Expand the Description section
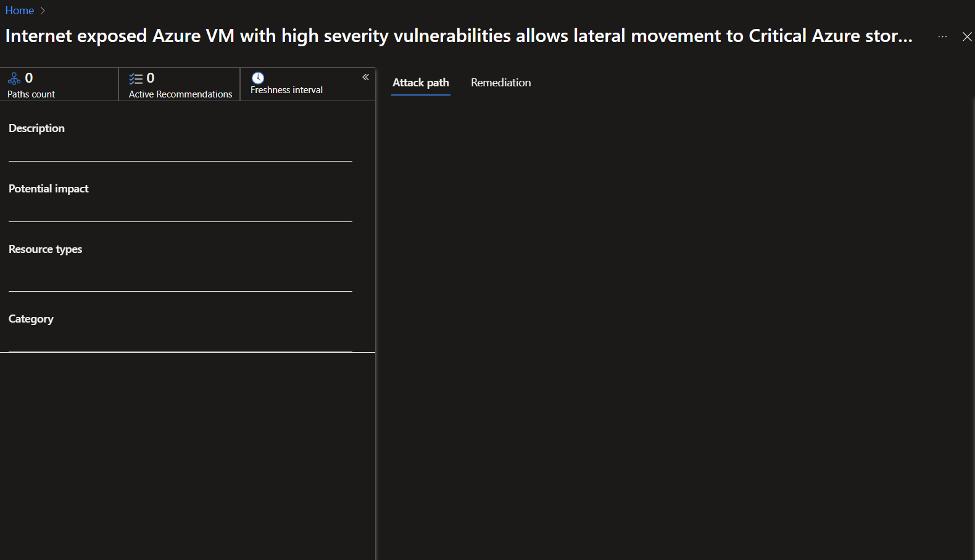The height and width of the screenshot is (560, 975). (x=36, y=128)
